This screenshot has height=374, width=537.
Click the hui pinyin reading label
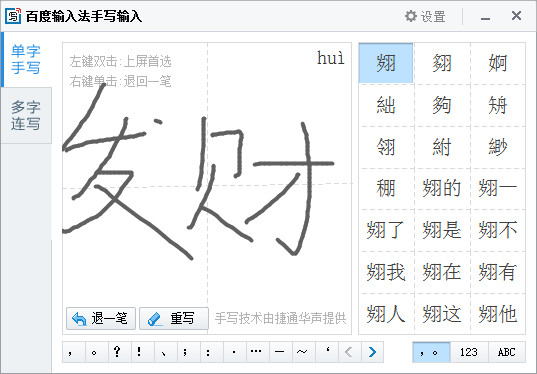330,58
